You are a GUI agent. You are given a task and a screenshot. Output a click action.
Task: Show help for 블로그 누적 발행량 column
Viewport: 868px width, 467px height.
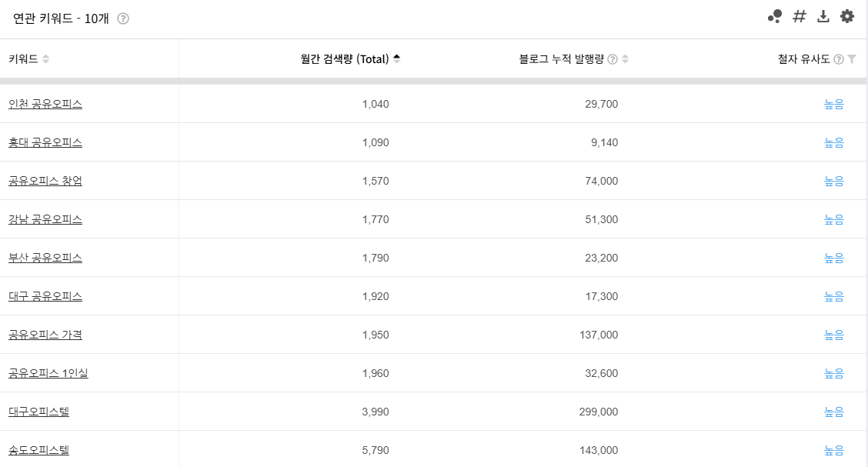pyautogui.click(x=613, y=59)
